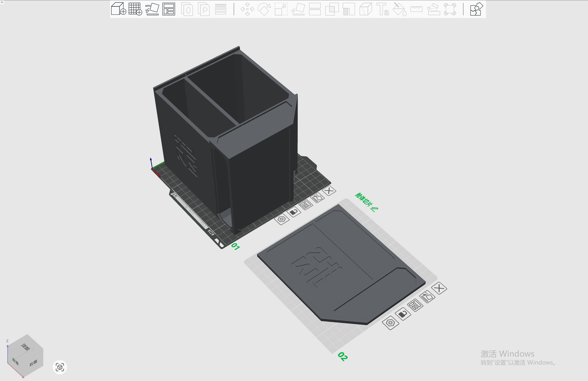Select the Scale tool

click(x=281, y=9)
